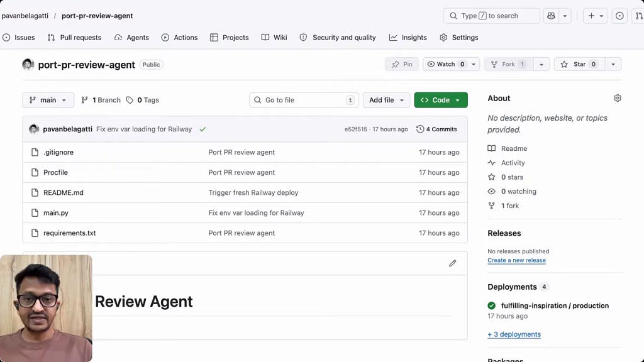View the 1 Branch link

coord(101,100)
